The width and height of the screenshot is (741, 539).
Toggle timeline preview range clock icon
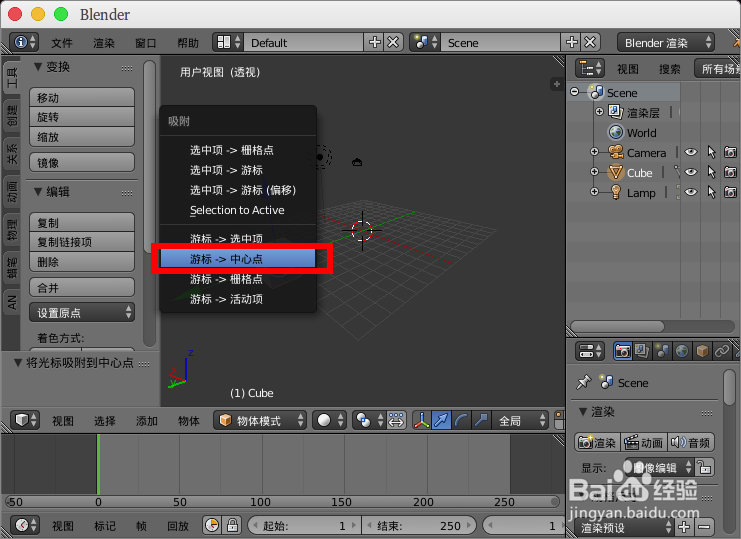[212, 525]
